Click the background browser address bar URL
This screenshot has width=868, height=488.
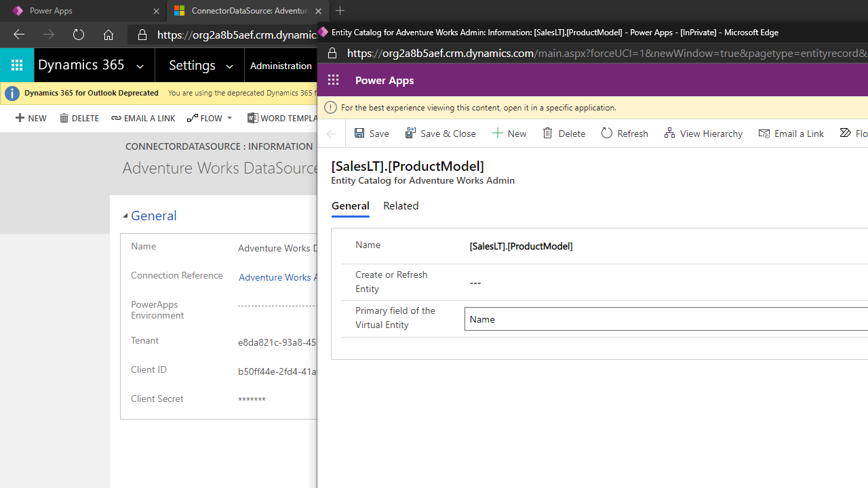click(237, 35)
